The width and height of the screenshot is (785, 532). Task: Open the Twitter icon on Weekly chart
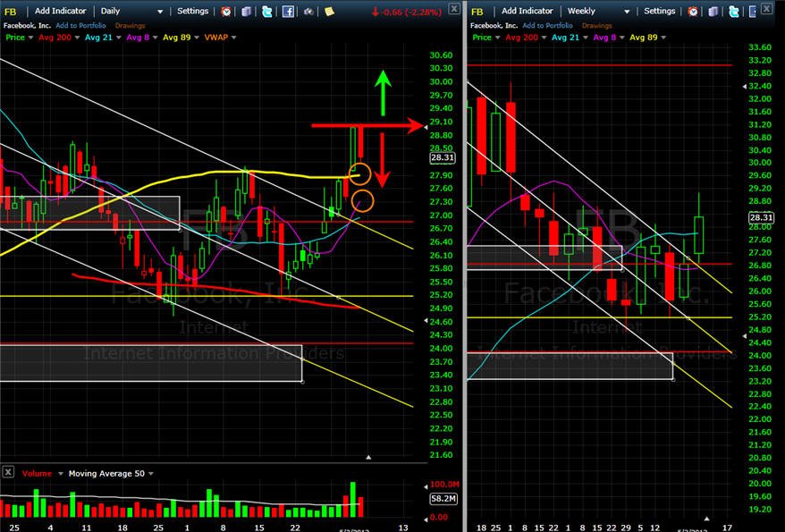point(734,11)
